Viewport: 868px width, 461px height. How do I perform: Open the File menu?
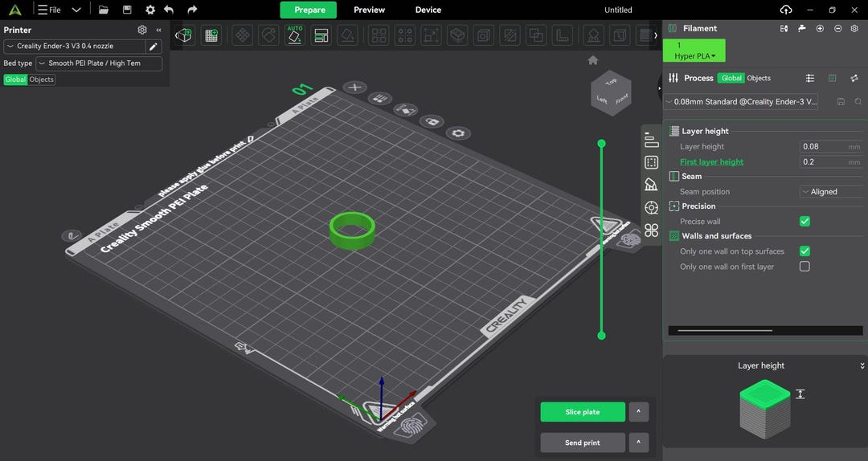click(x=49, y=10)
